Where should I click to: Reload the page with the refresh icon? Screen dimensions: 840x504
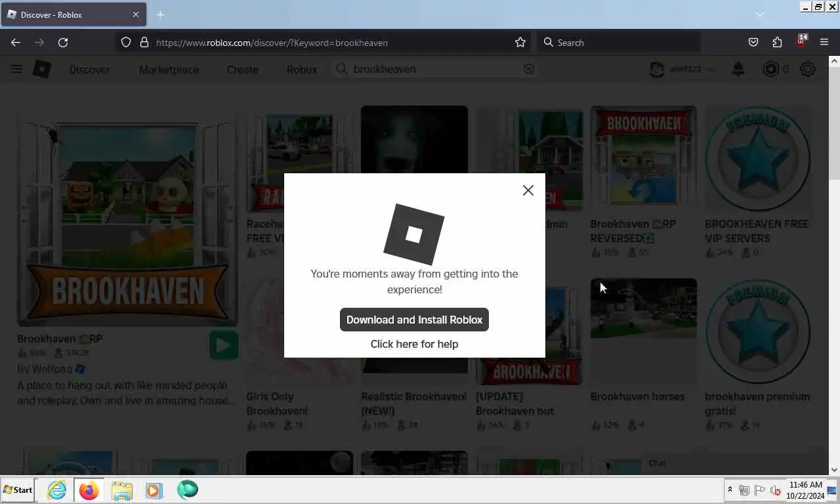pos(63,42)
